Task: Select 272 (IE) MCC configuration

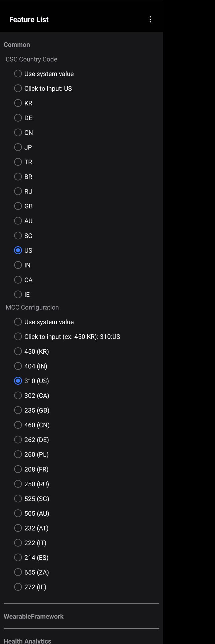Action: point(18,587)
